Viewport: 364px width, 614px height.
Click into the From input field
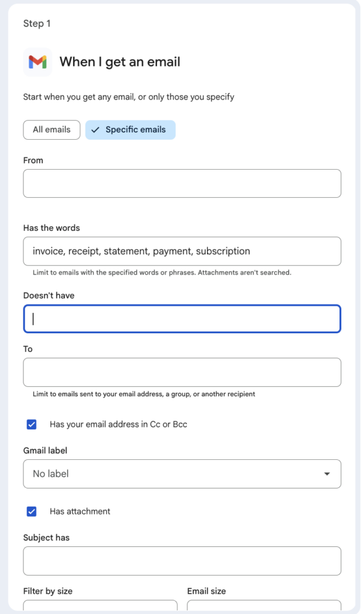pos(182,183)
